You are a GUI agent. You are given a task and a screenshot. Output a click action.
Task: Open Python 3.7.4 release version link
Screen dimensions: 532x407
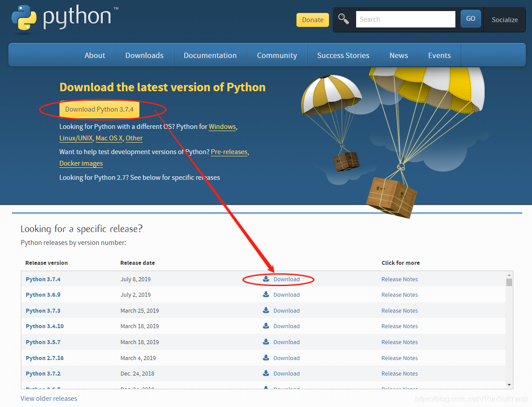click(43, 279)
